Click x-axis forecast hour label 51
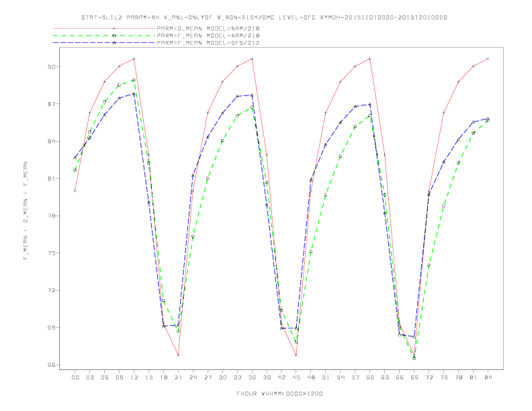The image size is (532, 411). pos(326,377)
